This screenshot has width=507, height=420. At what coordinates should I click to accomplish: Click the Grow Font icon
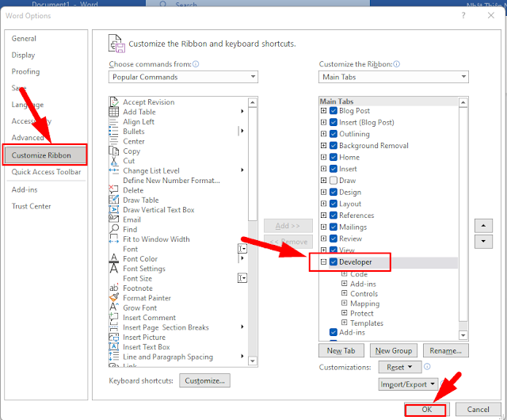point(114,307)
